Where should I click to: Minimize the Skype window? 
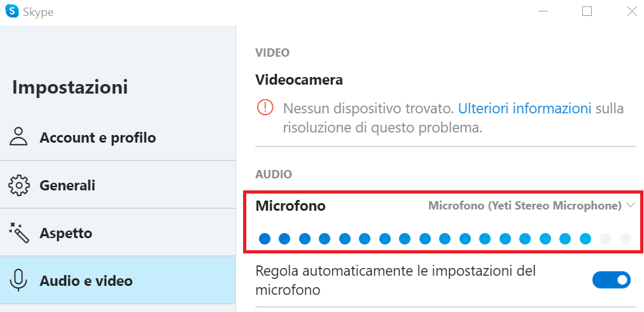point(543,11)
